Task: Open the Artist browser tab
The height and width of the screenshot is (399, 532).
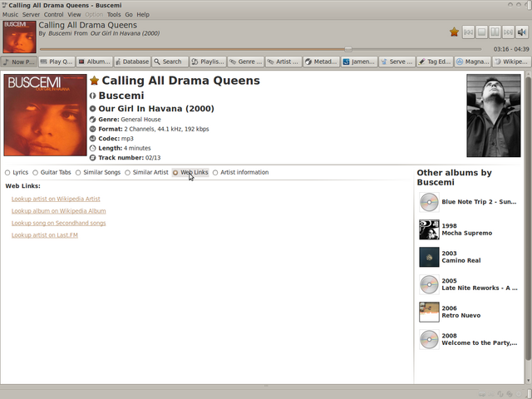Action: point(283,62)
